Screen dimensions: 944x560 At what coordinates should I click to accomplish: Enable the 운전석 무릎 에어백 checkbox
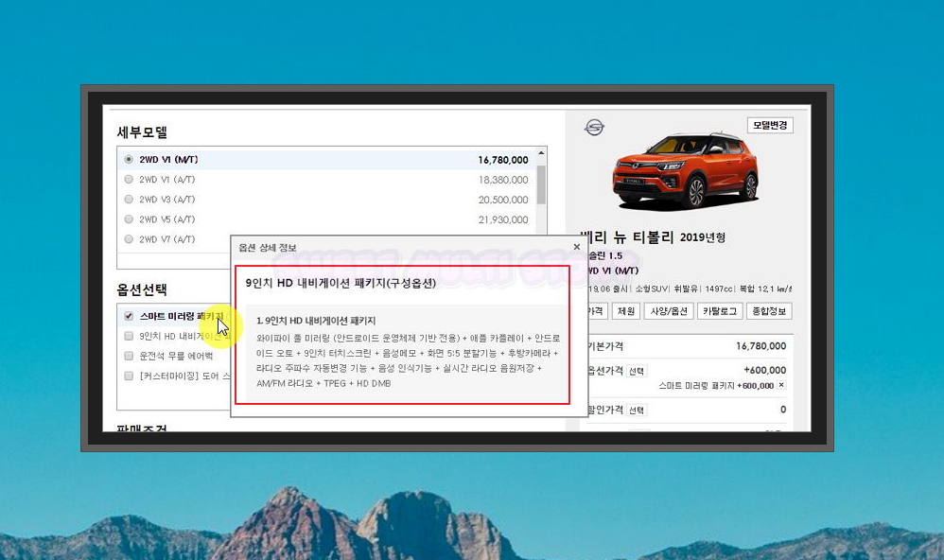click(129, 356)
